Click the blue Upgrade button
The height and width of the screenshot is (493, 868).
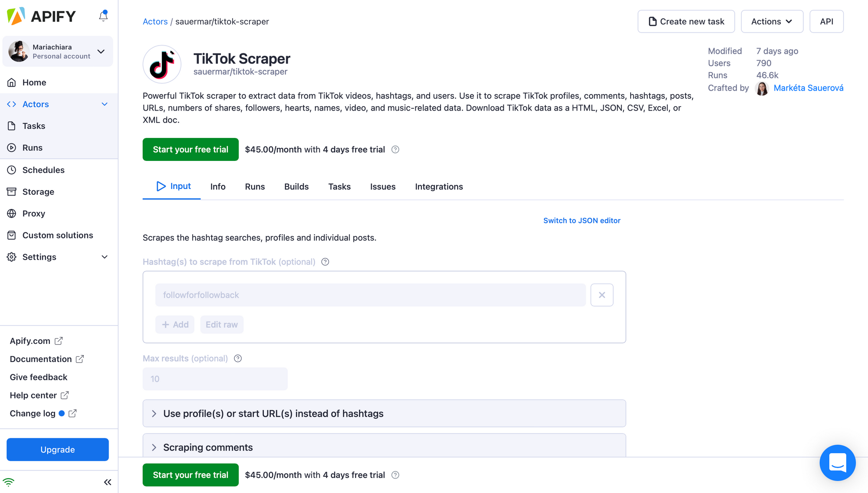[58, 450]
